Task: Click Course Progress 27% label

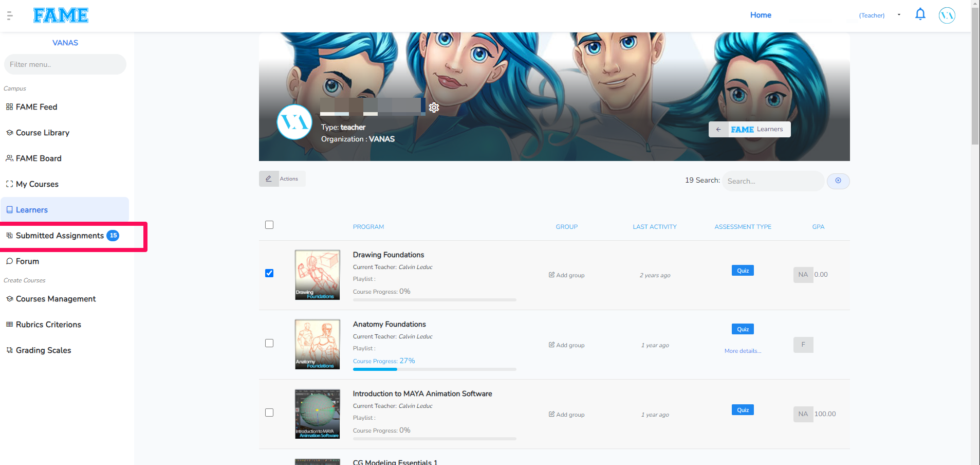Action: click(x=384, y=361)
